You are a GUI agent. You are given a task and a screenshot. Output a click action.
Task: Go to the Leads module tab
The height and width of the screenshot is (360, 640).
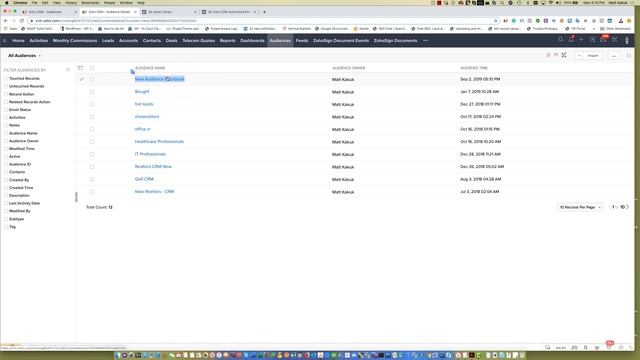tap(108, 40)
